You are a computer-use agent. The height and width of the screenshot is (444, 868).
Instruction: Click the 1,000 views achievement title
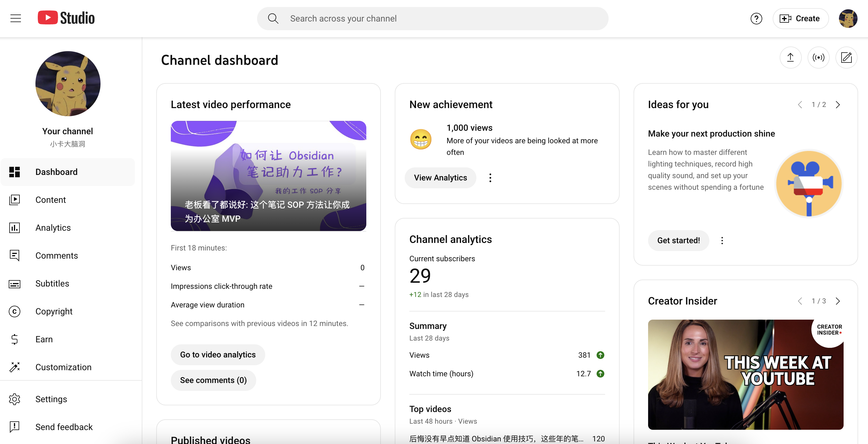tap(469, 128)
